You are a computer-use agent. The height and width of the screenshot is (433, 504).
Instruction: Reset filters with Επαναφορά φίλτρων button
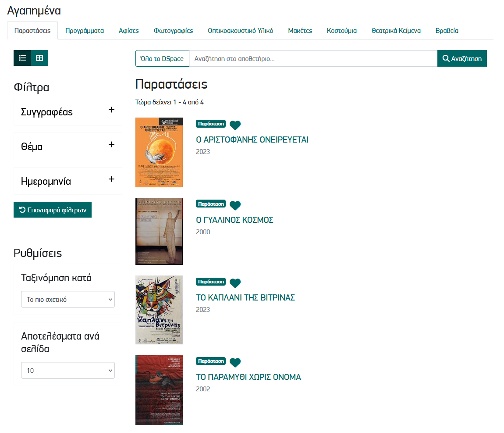[53, 210]
